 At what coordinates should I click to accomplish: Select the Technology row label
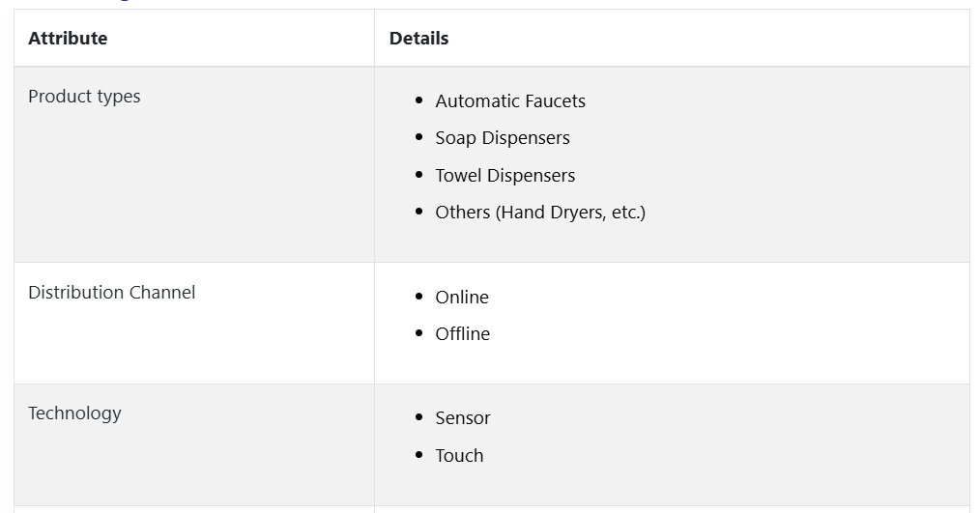click(x=74, y=413)
